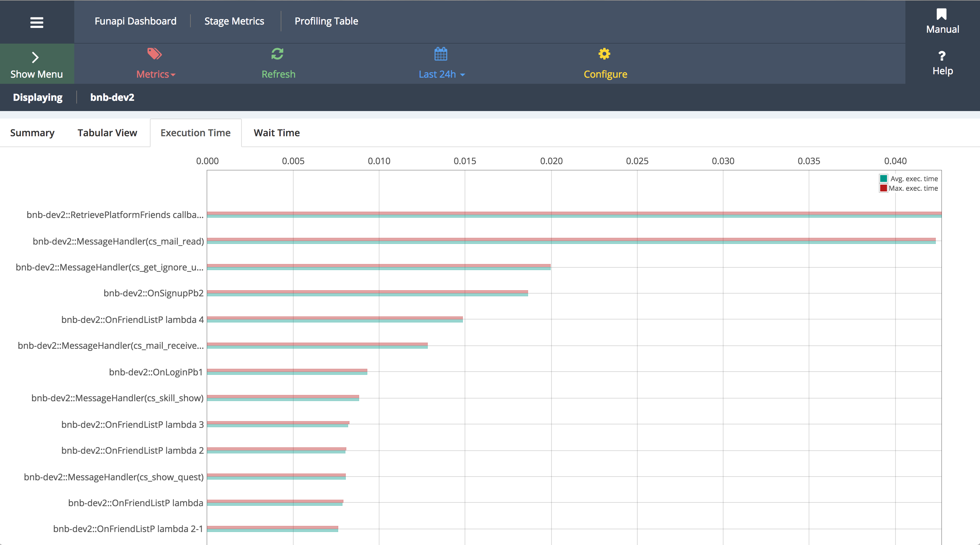Click the 0.005 axis tick label

tap(293, 161)
